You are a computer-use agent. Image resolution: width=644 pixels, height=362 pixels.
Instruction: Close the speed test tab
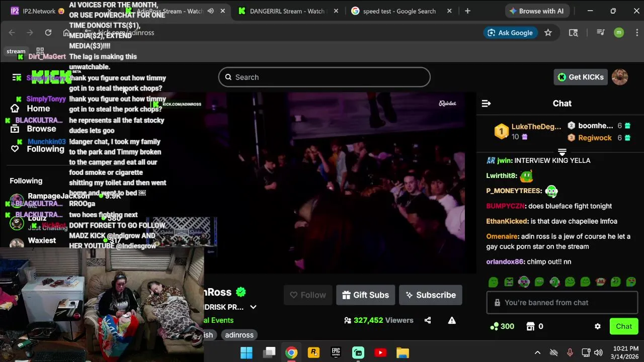tap(449, 11)
